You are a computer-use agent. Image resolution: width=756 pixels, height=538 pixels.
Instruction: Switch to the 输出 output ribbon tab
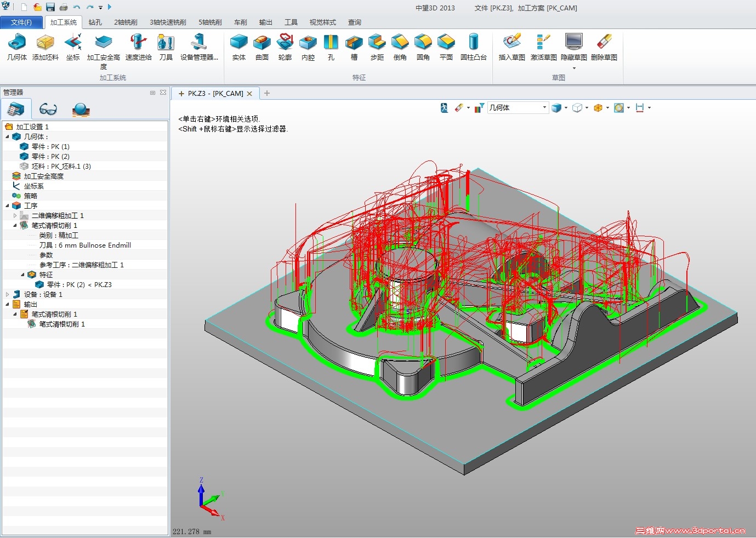tap(266, 22)
